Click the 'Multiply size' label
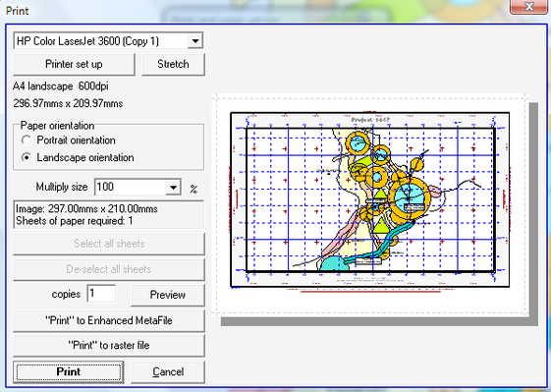This screenshot has width=551, height=392. click(62, 187)
